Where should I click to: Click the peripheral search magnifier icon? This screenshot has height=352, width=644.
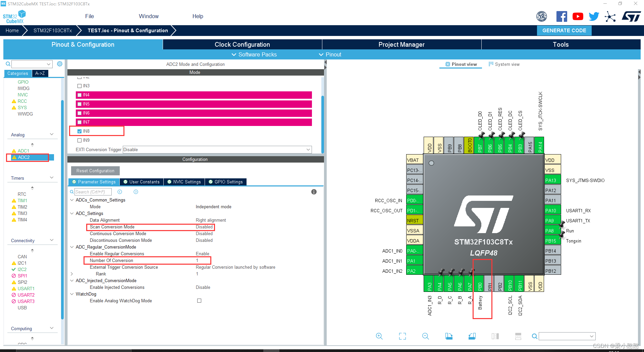pyautogui.click(x=8, y=64)
